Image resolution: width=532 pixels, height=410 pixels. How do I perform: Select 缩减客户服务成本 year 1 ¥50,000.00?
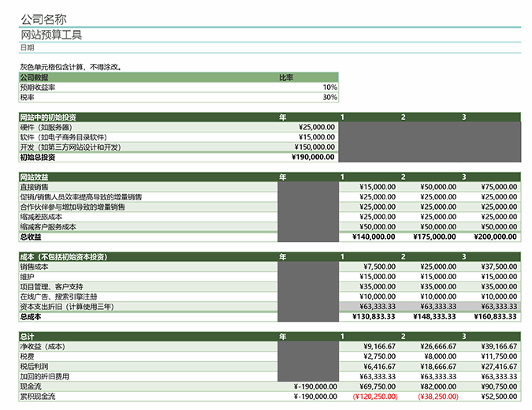(x=378, y=226)
